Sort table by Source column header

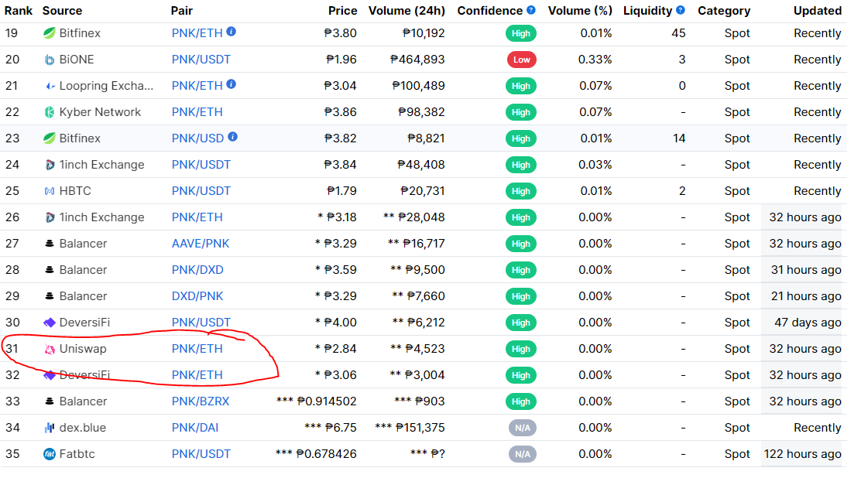click(62, 11)
